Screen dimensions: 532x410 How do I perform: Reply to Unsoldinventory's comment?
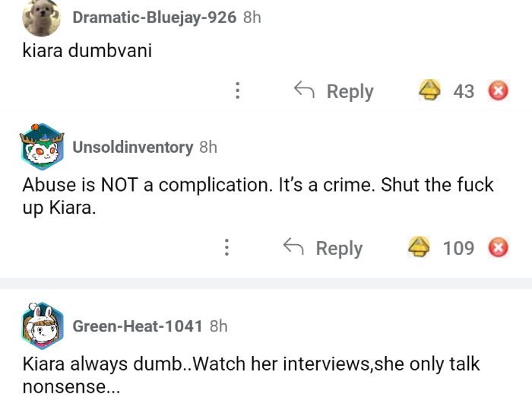(x=323, y=248)
